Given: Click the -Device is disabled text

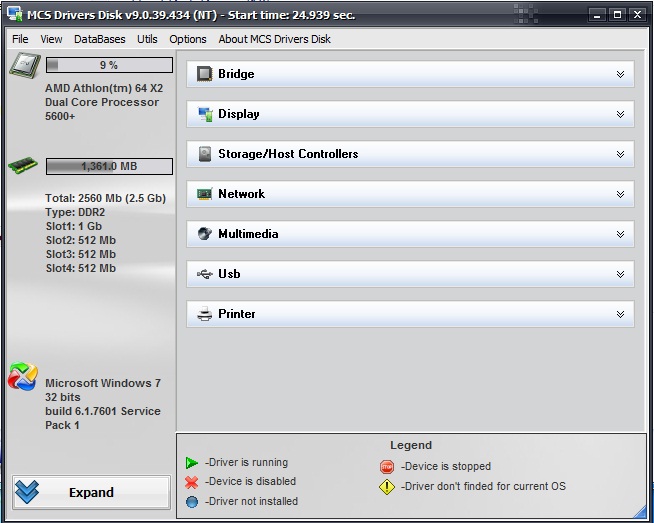Looking at the screenshot, I should [x=250, y=481].
